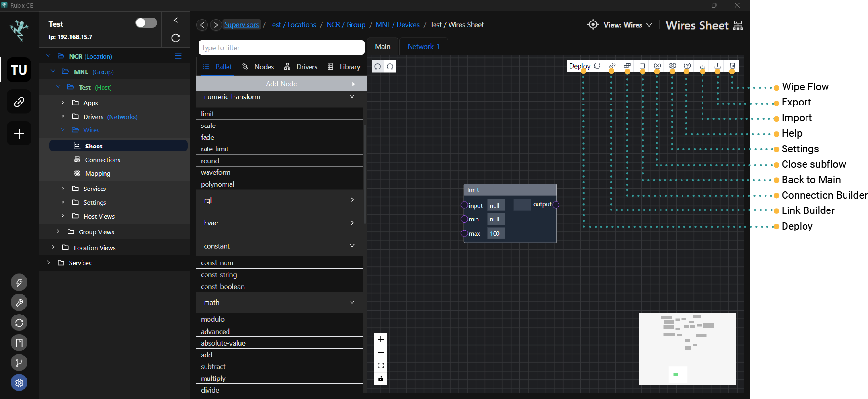868x399 pixels.
Task: Expand the hvac palette category
Action: pyautogui.click(x=352, y=223)
